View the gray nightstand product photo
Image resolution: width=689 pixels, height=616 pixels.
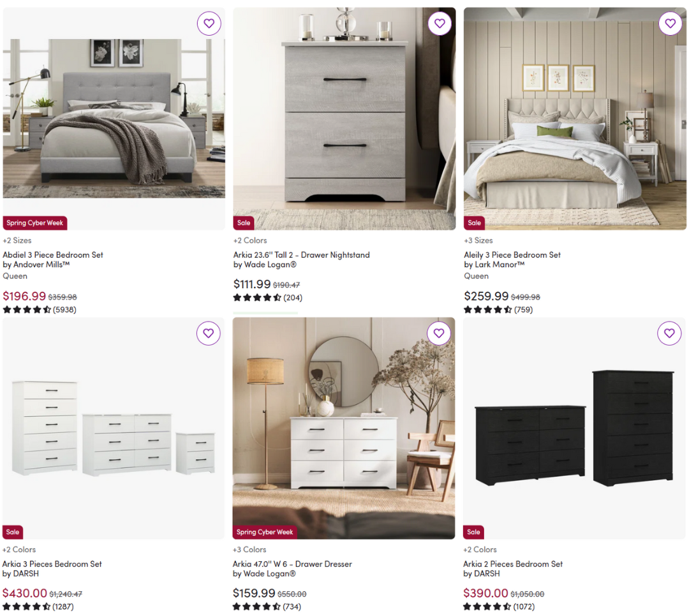(344, 119)
